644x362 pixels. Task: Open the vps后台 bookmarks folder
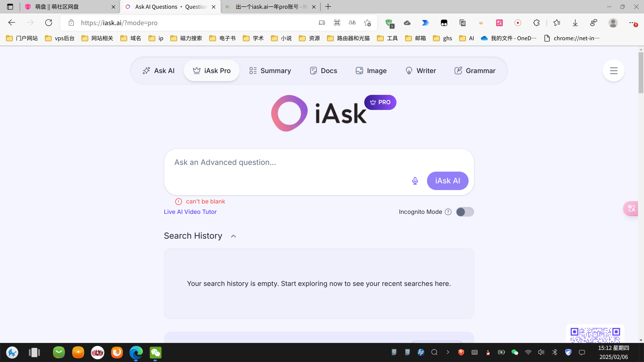tap(60, 38)
